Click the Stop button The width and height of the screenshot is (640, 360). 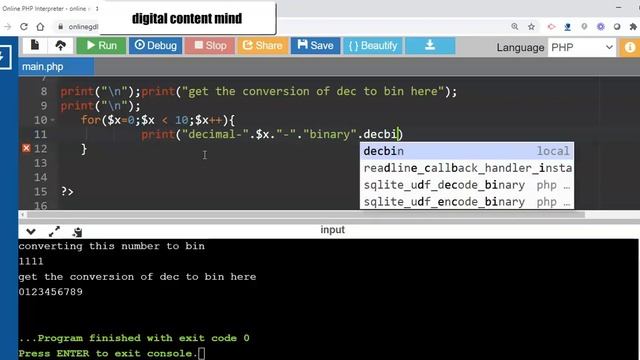(210, 45)
